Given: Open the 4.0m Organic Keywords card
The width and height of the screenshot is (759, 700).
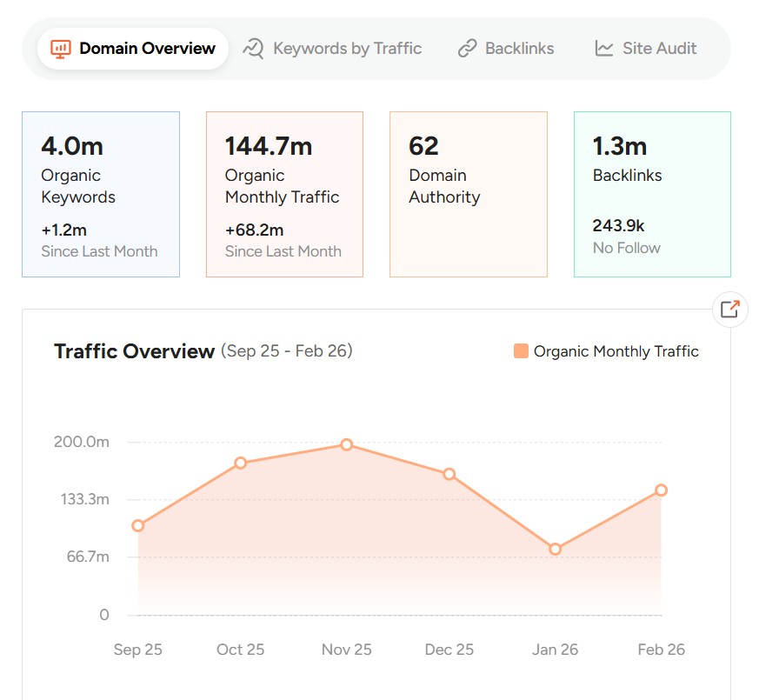Looking at the screenshot, I should click(x=101, y=194).
